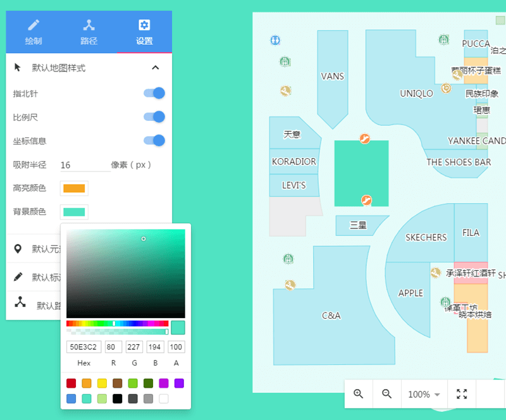Click the C&A store label
This screenshot has height=420, width=506.
click(331, 316)
